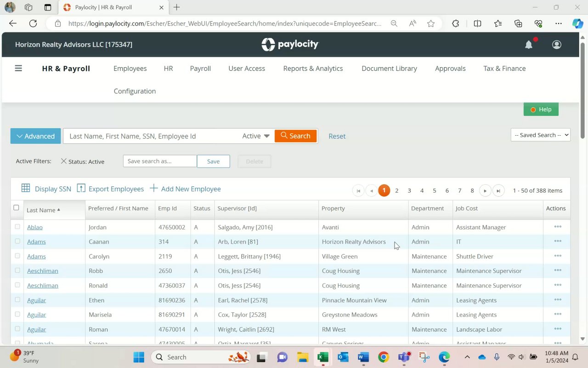Open Outlook from the taskbar
Viewport: 588px width, 368px height.
(343, 357)
